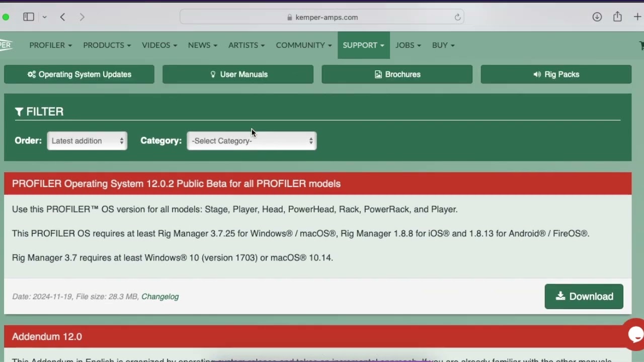Click the kemper-amps.com address bar

click(322, 17)
